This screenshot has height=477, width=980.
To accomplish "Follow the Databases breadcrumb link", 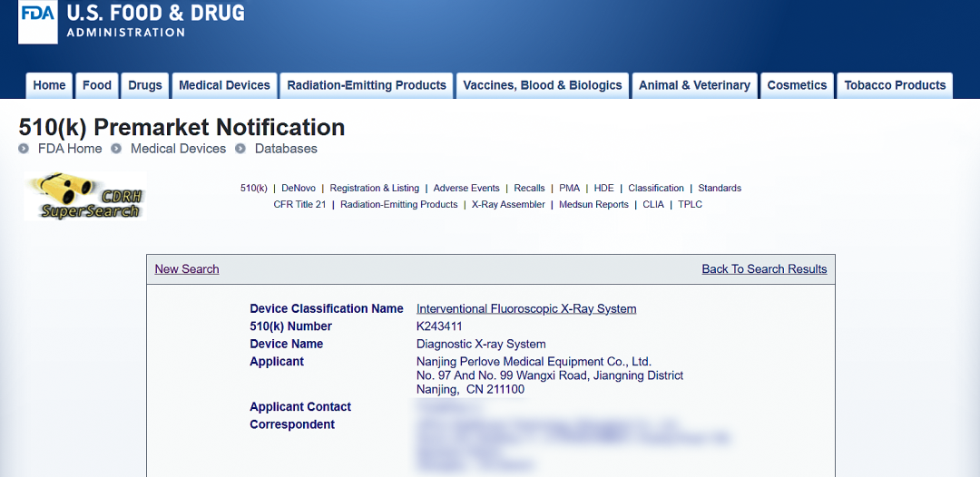I will [x=286, y=149].
